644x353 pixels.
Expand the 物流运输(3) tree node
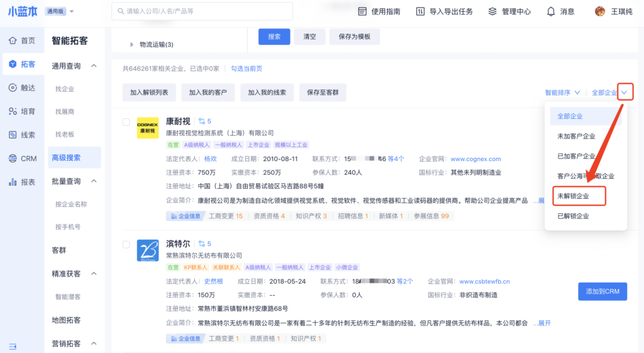click(x=132, y=45)
